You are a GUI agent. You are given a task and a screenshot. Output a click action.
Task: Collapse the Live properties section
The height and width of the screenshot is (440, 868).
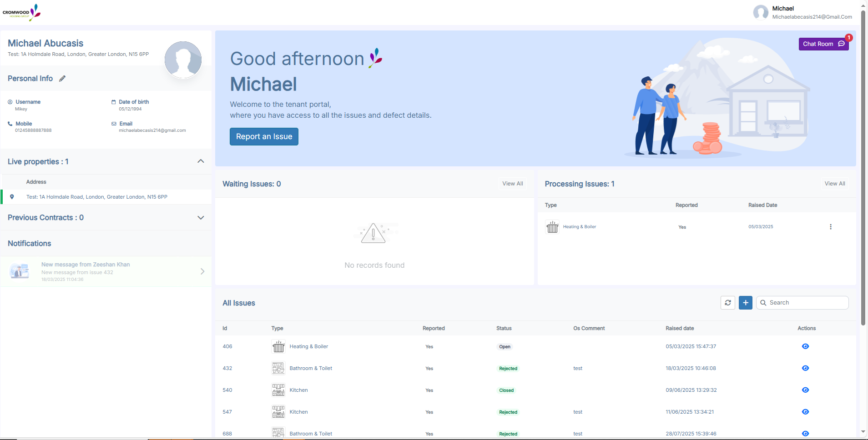(201, 161)
